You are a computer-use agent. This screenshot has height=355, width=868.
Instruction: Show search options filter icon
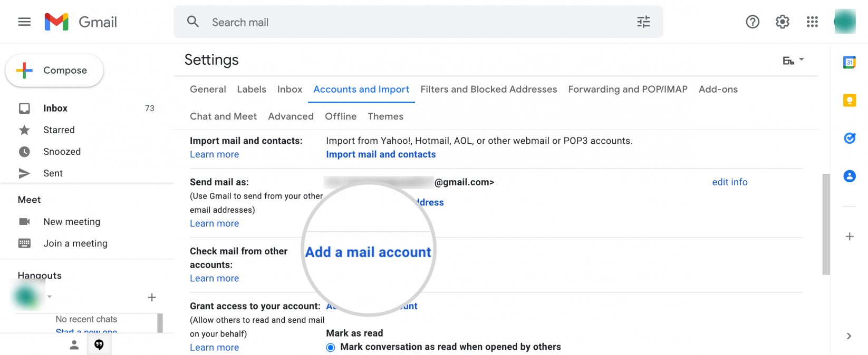coord(643,22)
